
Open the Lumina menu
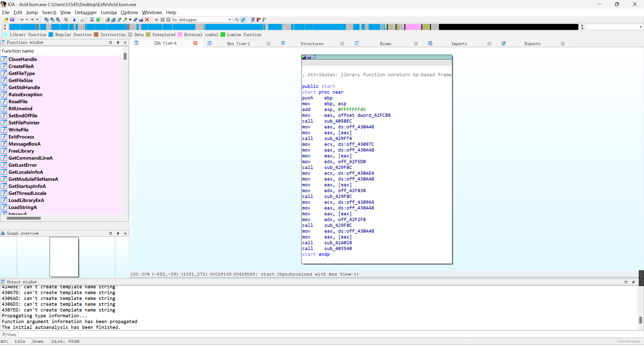coord(108,12)
